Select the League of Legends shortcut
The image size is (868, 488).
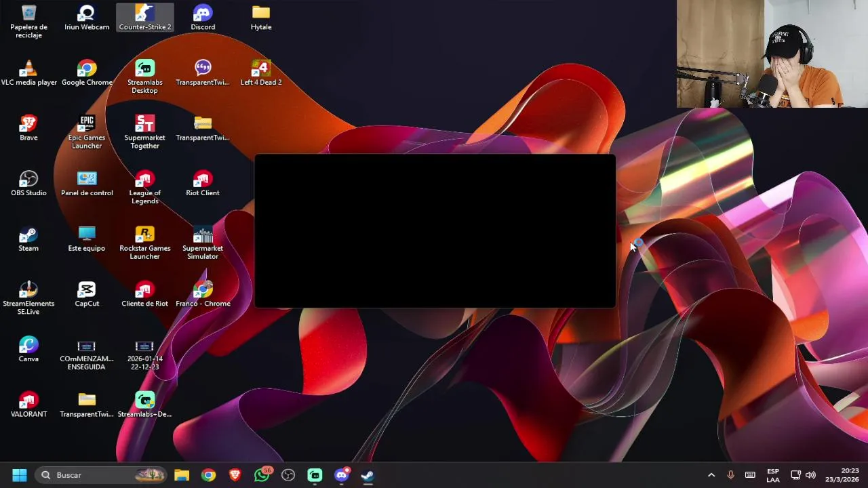tap(144, 188)
